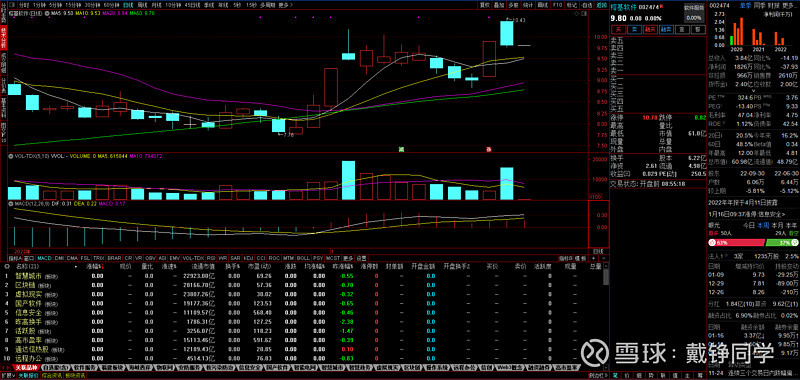The width and height of the screenshot is (800, 380).
Task: Expand the 更多 indicator options in indicator bar
Action: (348, 258)
